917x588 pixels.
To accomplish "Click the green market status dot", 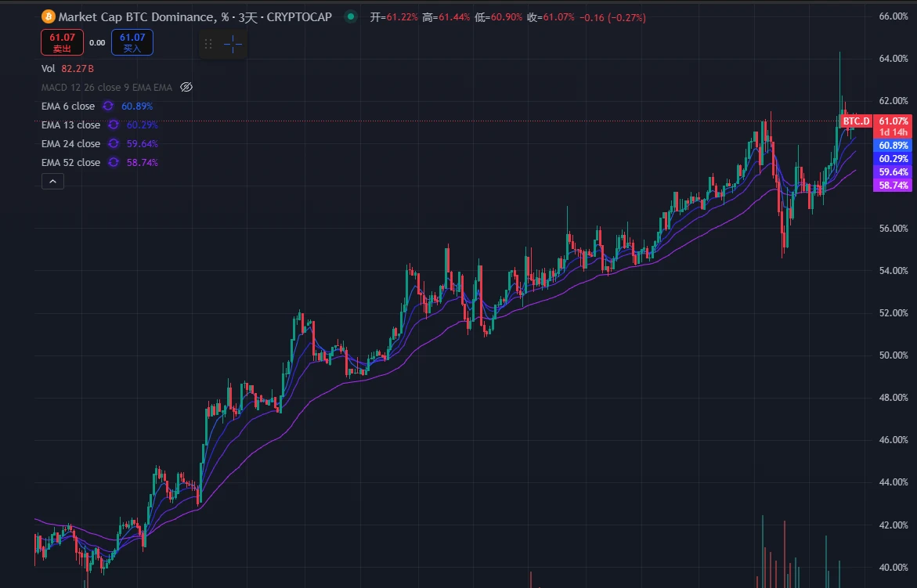I will click(351, 16).
